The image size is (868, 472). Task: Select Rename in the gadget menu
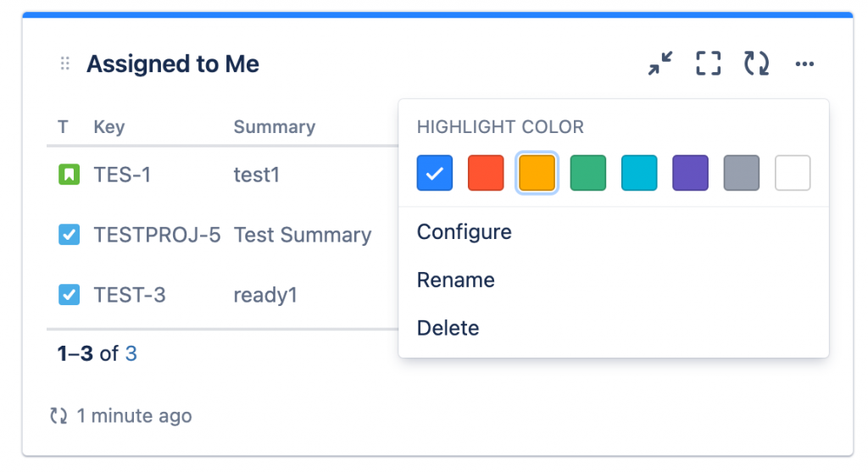[x=456, y=280]
